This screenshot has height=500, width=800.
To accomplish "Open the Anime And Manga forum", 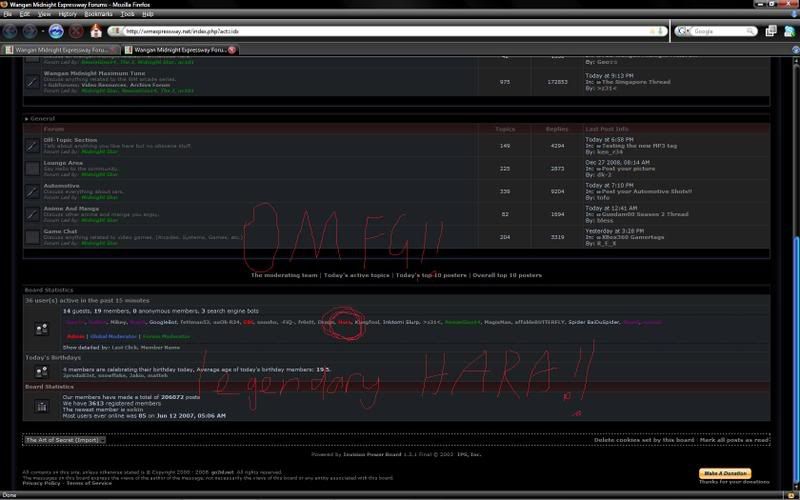I will 71,209.
